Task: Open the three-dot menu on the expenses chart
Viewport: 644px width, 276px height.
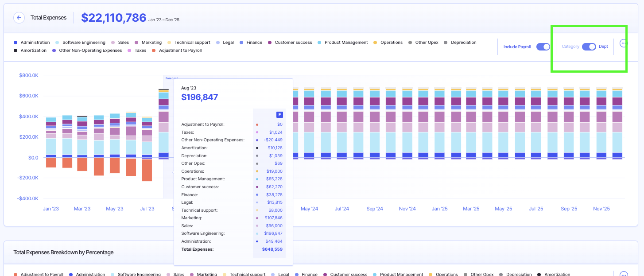Action: (624, 43)
